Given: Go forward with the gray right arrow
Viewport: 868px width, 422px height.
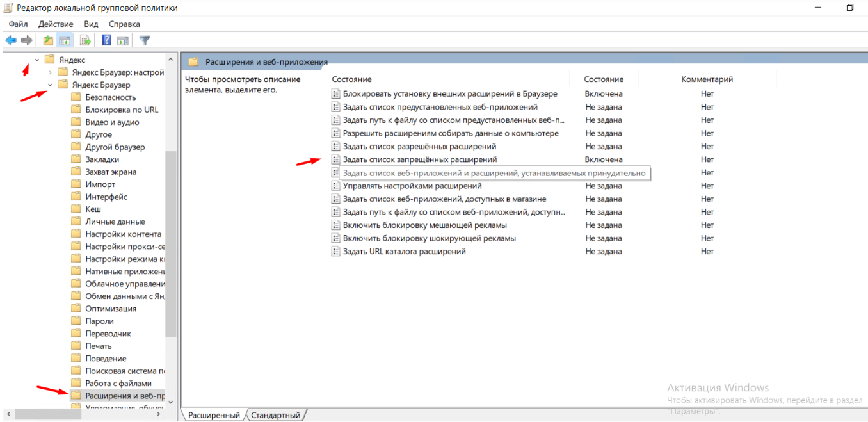Looking at the screenshot, I should tap(27, 40).
